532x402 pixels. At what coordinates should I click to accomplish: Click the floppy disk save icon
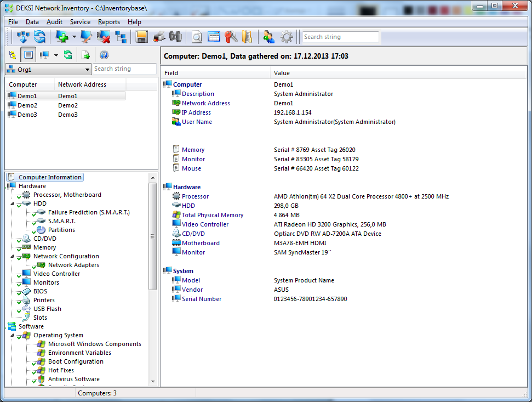[141, 37]
